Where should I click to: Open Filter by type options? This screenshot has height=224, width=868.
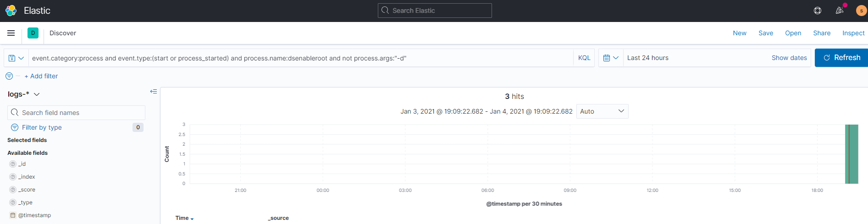(x=42, y=127)
